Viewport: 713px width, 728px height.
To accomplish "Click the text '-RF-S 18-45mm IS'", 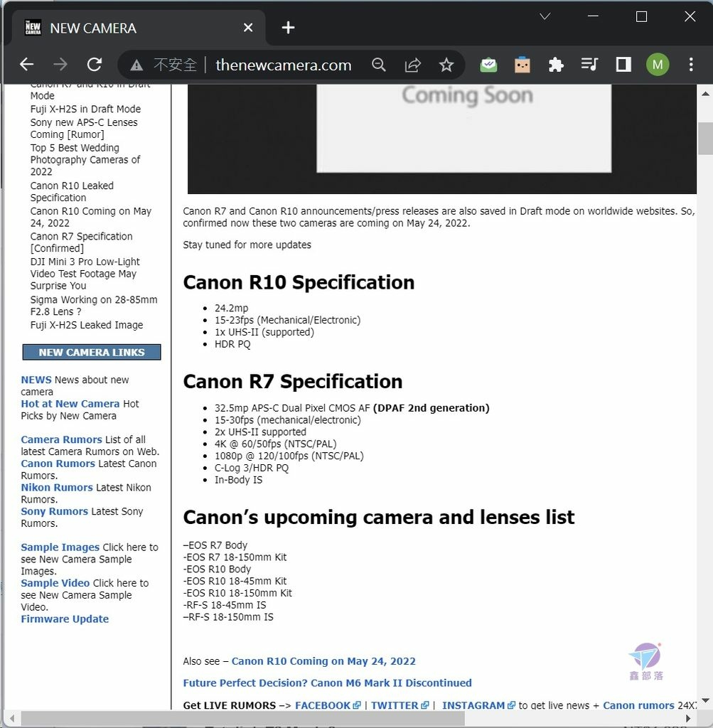I will point(225,605).
